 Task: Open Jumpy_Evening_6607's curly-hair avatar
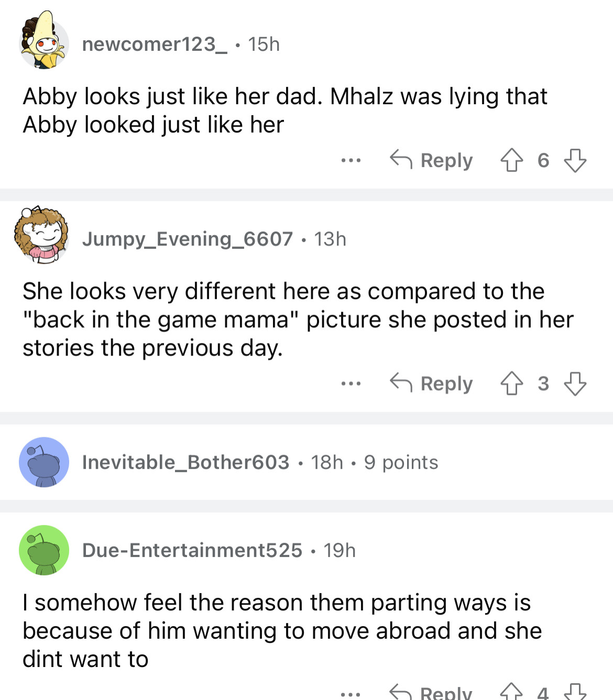click(42, 235)
